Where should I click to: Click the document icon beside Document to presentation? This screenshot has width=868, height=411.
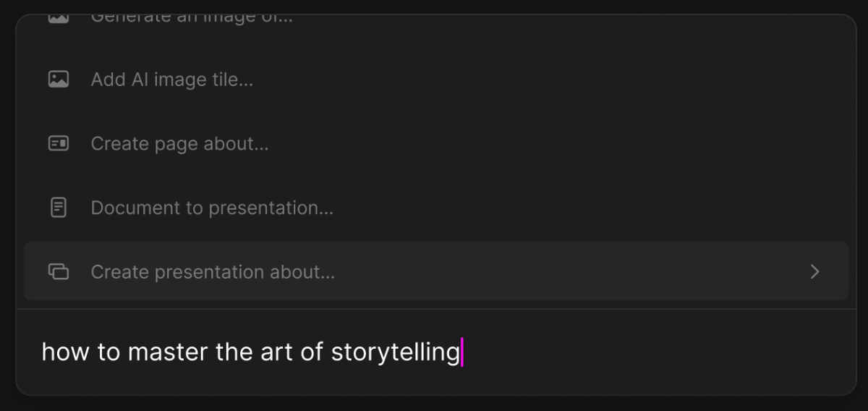pyautogui.click(x=59, y=208)
